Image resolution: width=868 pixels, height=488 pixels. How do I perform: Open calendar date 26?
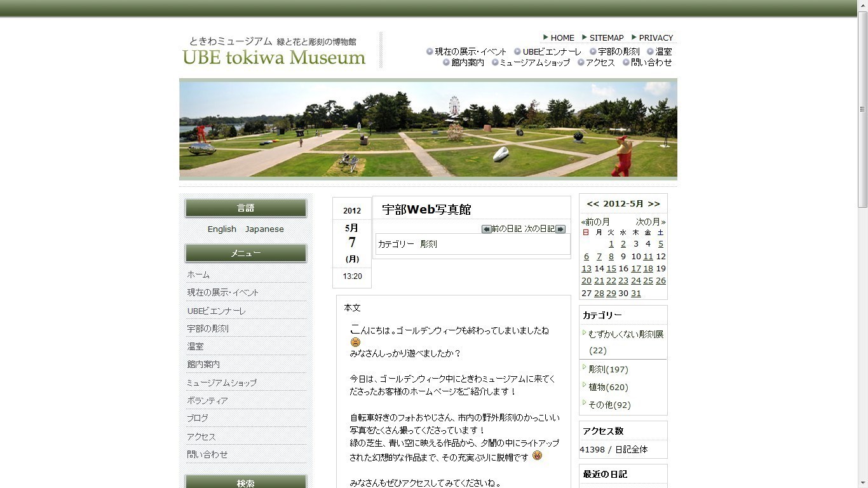click(x=661, y=281)
